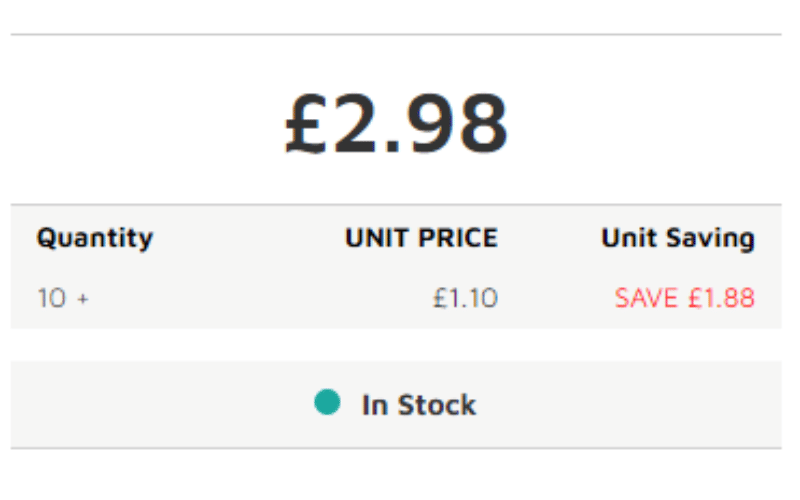Click the plus sign after quantity 10
This screenshot has width=800, height=500.
click(x=83, y=299)
